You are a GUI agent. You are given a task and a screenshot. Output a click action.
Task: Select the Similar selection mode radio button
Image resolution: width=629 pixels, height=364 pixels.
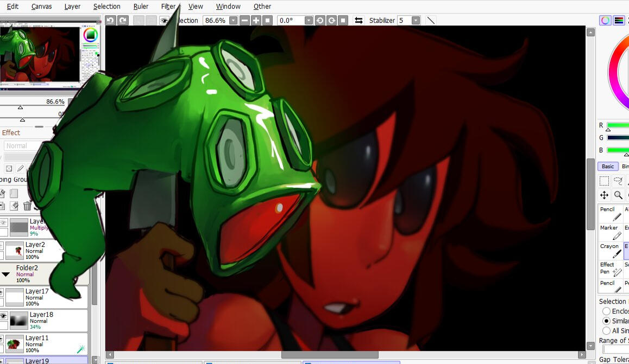click(x=606, y=321)
